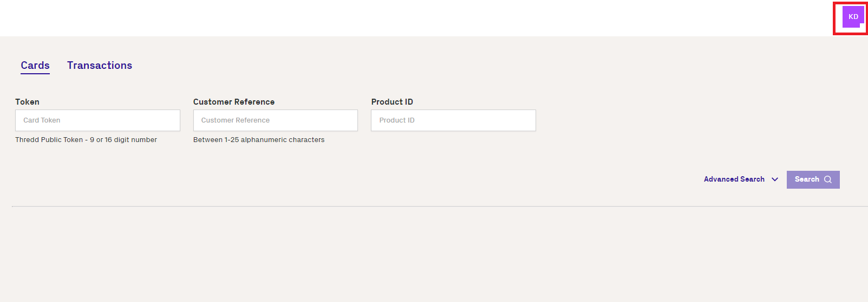
Task: Click the horizontal divider below Search
Action: point(440,206)
